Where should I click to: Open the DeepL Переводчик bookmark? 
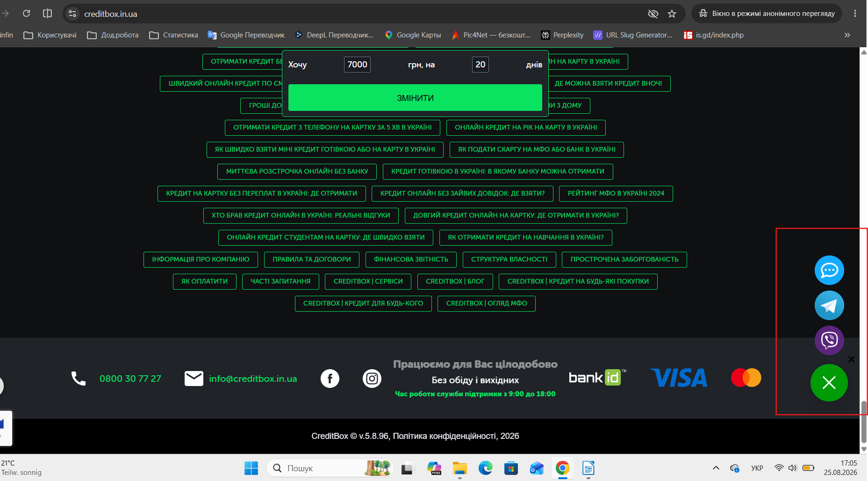(x=334, y=35)
